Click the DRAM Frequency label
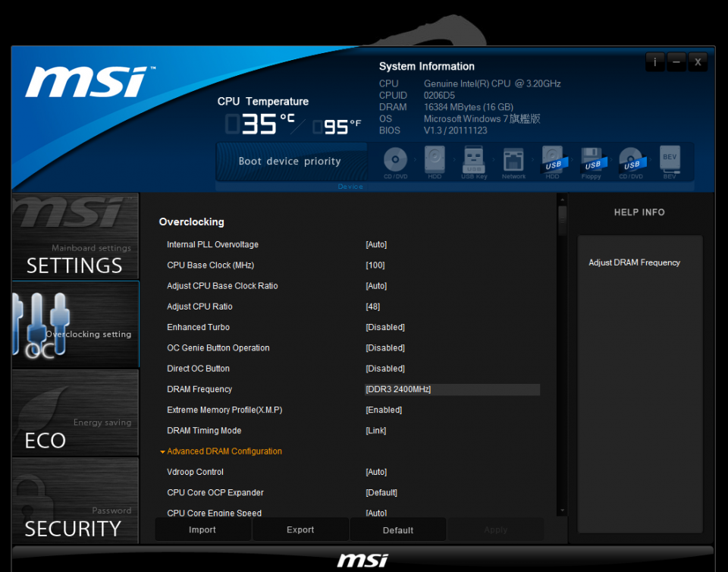 (x=199, y=389)
